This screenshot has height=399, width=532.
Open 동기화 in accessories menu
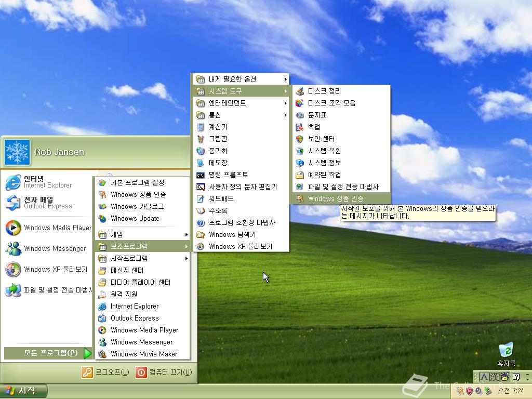241,151
